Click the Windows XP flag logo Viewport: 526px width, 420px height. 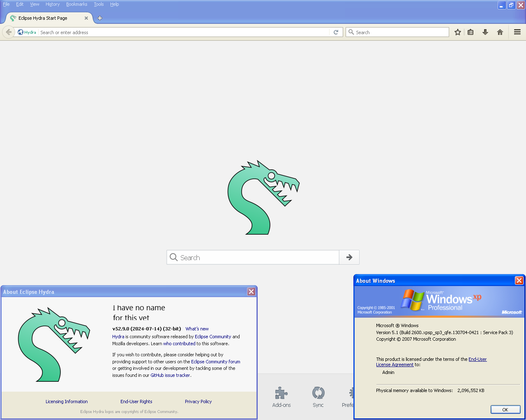(x=413, y=300)
